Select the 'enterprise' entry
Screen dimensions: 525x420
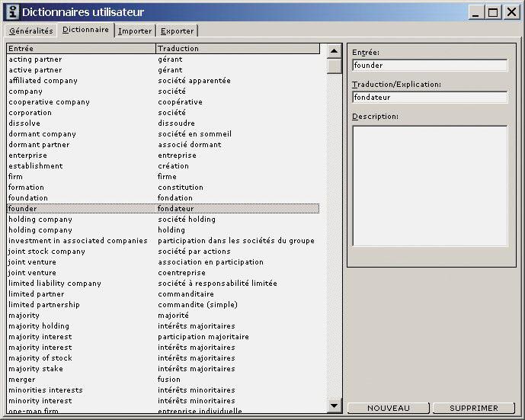[x=163, y=155]
